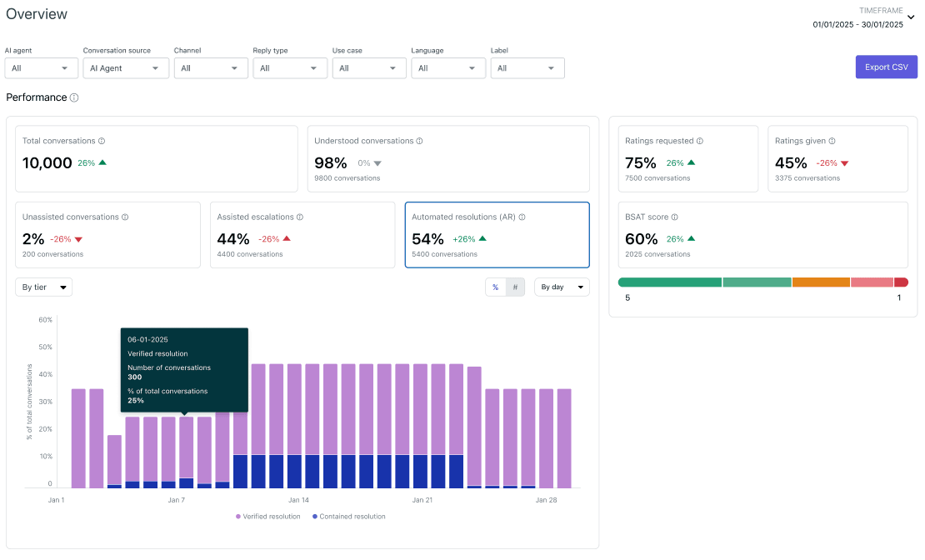The image size is (925, 560).
Task: Open the By tier dropdown
Action: pyautogui.click(x=43, y=287)
